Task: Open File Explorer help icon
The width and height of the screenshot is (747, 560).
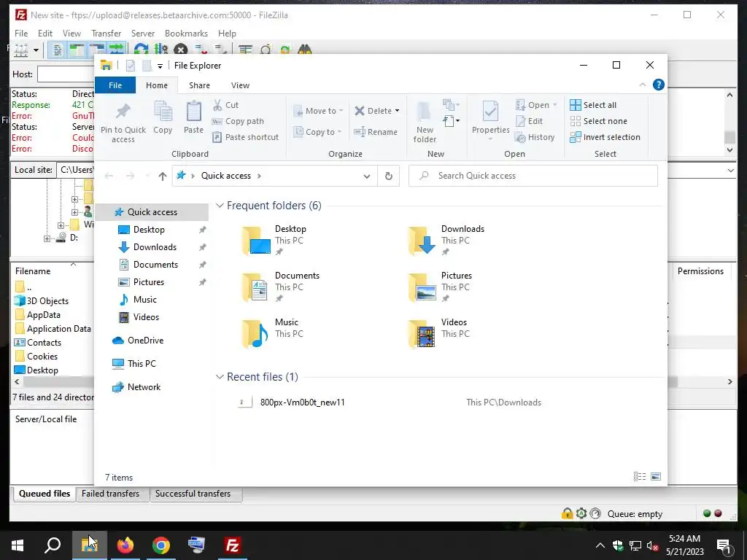Action: click(659, 85)
